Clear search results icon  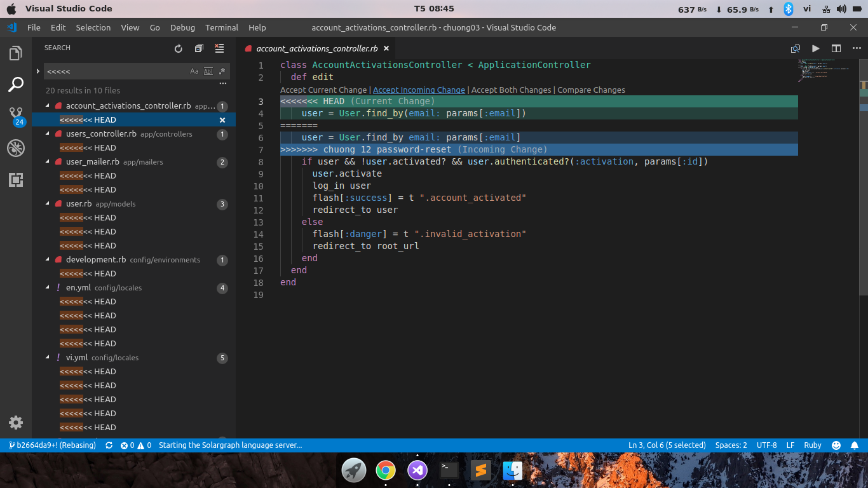[219, 48]
